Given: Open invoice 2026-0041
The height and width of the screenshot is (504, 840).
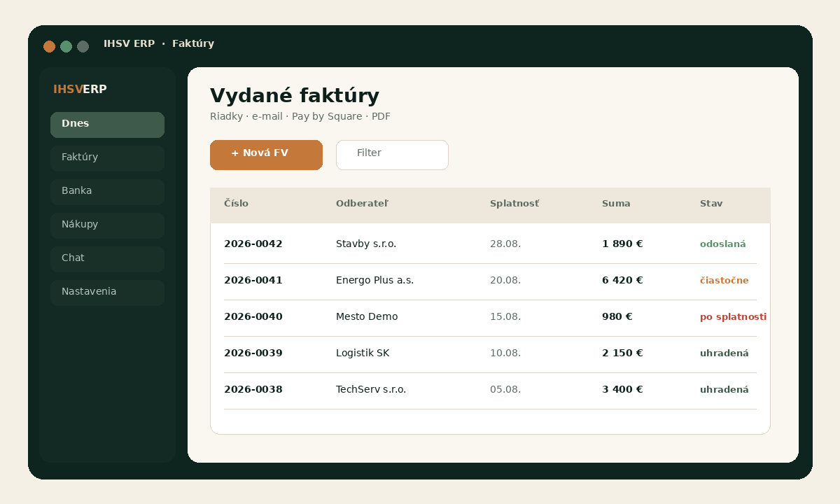Looking at the screenshot, I should point(253,281).
